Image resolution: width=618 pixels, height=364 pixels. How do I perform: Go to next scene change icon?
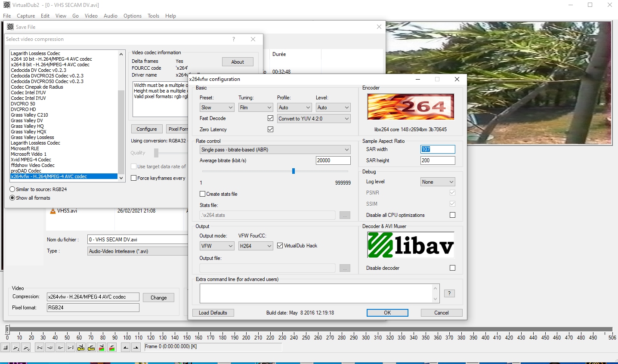pos(112,348)
